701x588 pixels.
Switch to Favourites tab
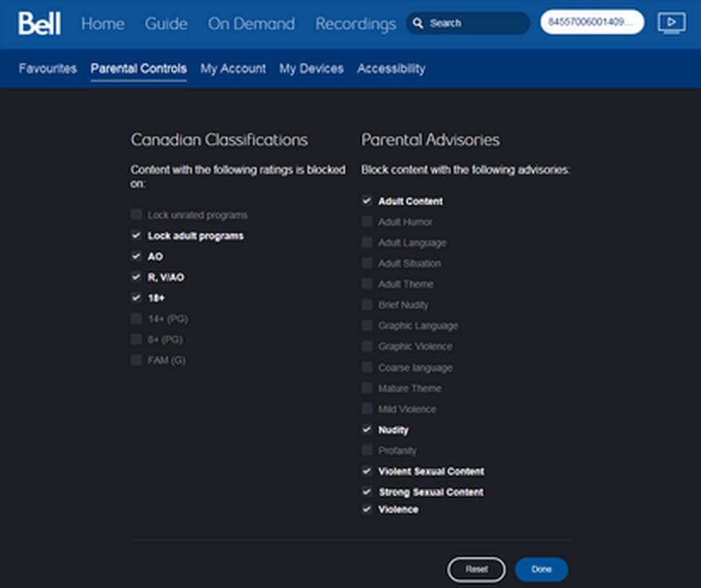[x=48, y=69]
